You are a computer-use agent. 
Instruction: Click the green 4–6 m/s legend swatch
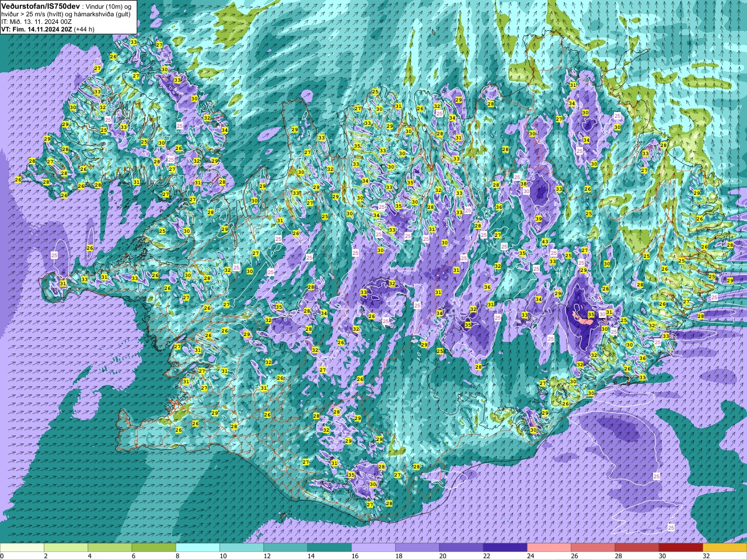coord(110,548)
